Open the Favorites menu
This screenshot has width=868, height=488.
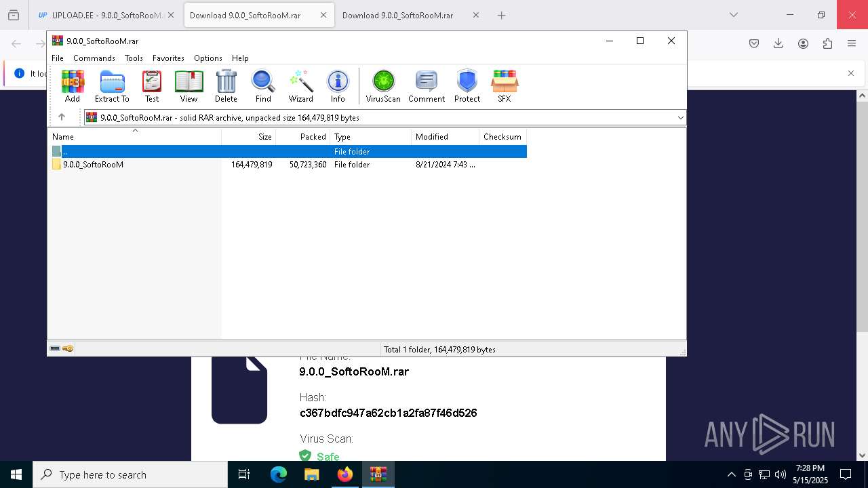click(x=168, y=58)
